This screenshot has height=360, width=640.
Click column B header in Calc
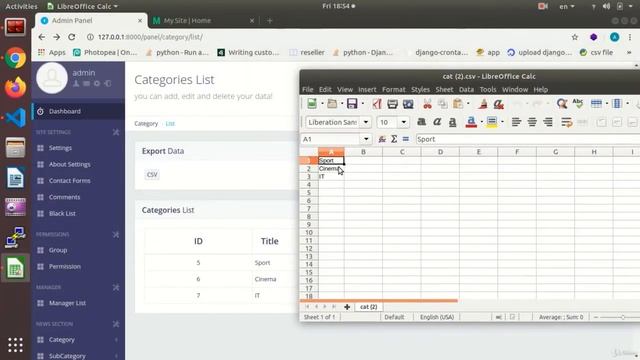pos(363,152)
